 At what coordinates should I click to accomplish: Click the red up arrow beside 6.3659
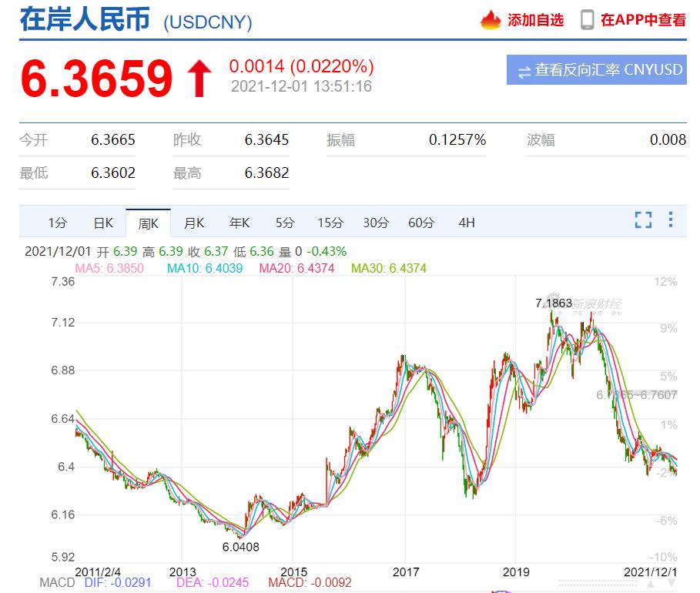click(x=199, y=75)
